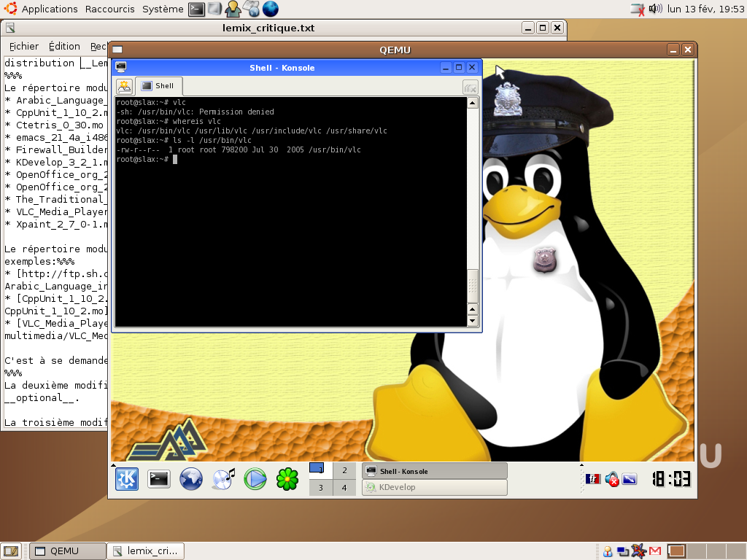The width and height of the screenshot is (747, 560).
Task: Launch the green flower ICQ messenger icon
Action: (287, 479)
